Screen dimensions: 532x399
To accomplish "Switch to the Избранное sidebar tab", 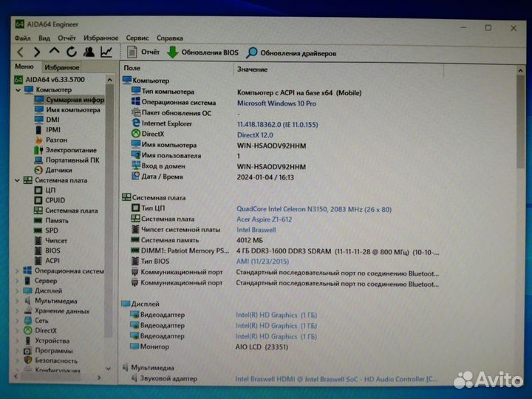I will pos(62,67).
